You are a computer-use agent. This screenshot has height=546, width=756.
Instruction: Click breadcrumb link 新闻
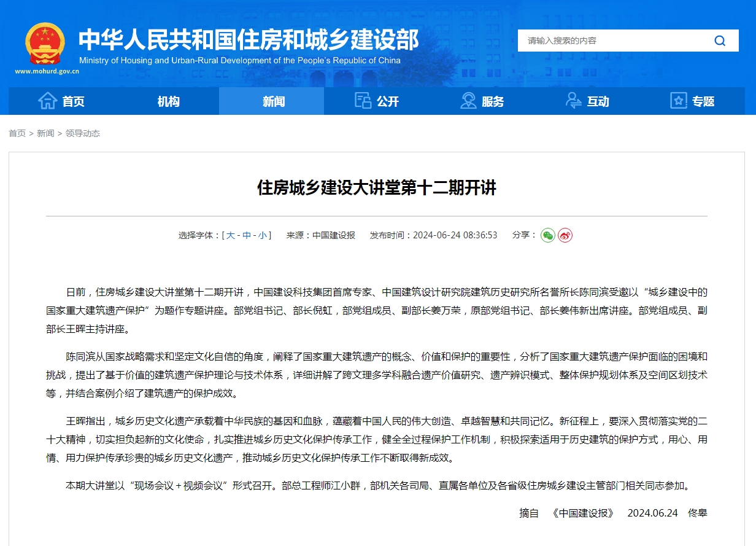pyautogui.click(x=45, y=133)
